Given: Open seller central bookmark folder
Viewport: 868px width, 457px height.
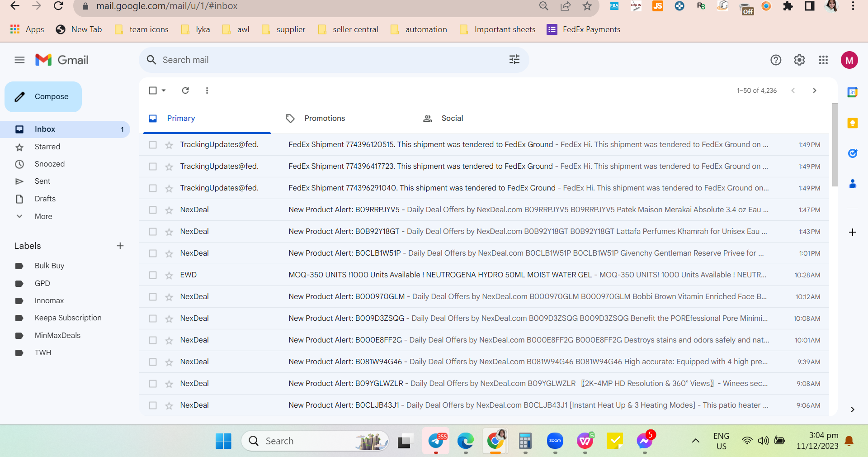Looking at the screenshot, I should click(348, 29).
